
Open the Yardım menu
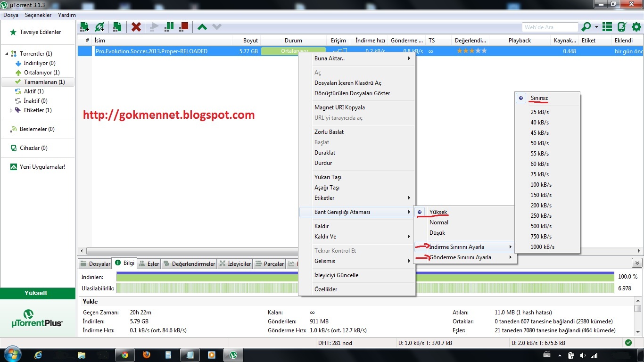pyautogui.click(x=66, y=15)
